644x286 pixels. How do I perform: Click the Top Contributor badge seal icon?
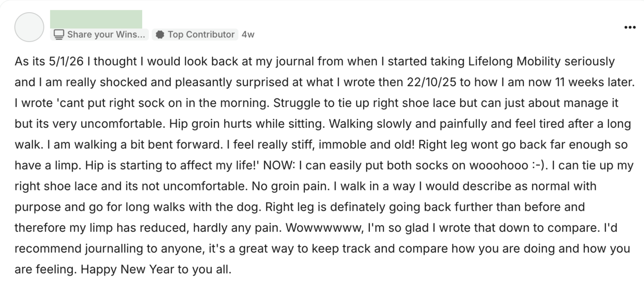click(x=160, y=34)
